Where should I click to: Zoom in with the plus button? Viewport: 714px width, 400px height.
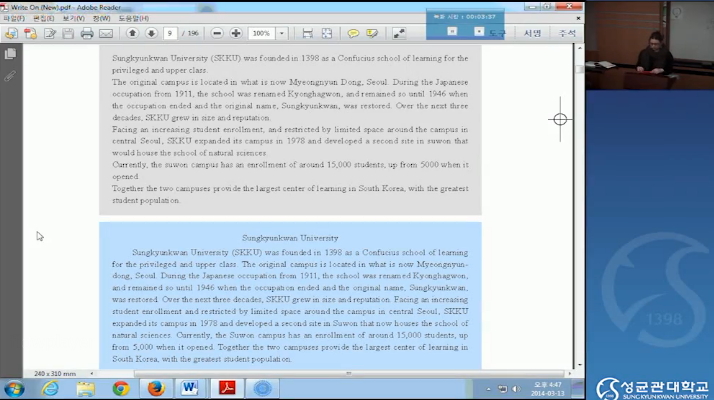point(235,33)
